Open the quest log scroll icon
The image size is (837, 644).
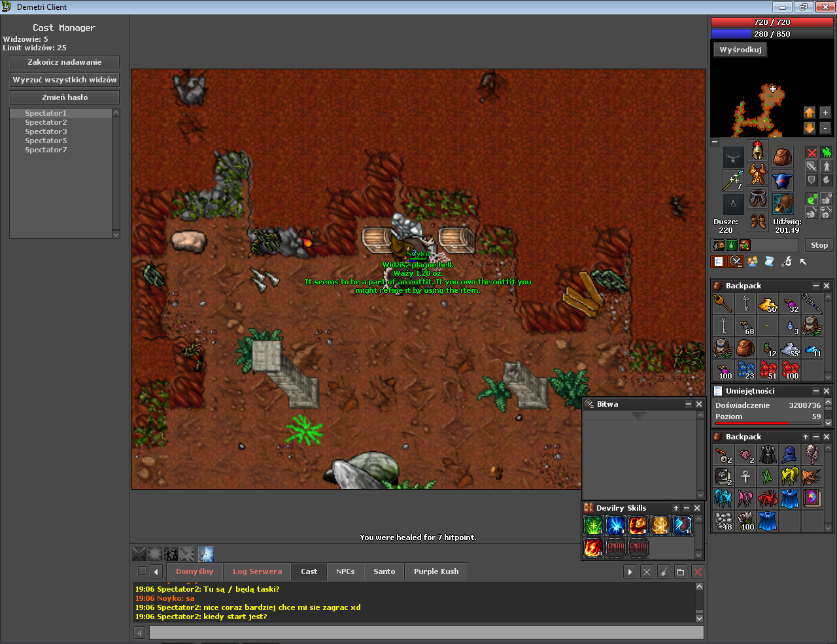[769, 262]
